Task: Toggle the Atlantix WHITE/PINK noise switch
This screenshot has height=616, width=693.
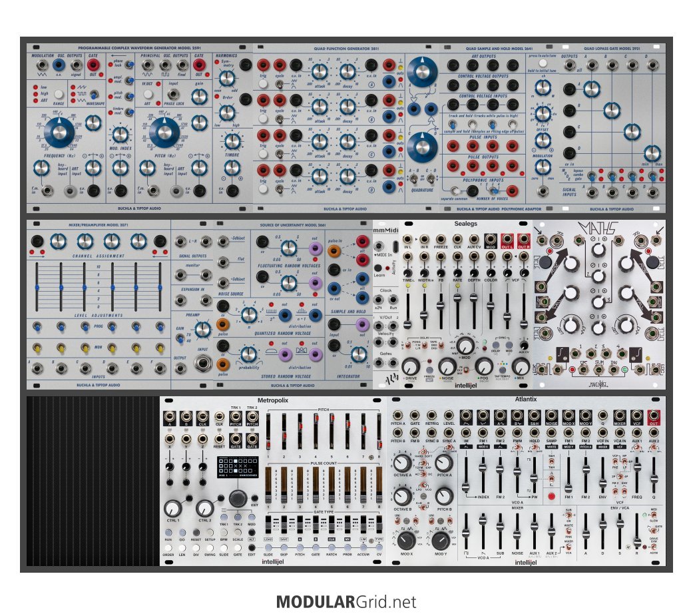Action: pos(569,532)
